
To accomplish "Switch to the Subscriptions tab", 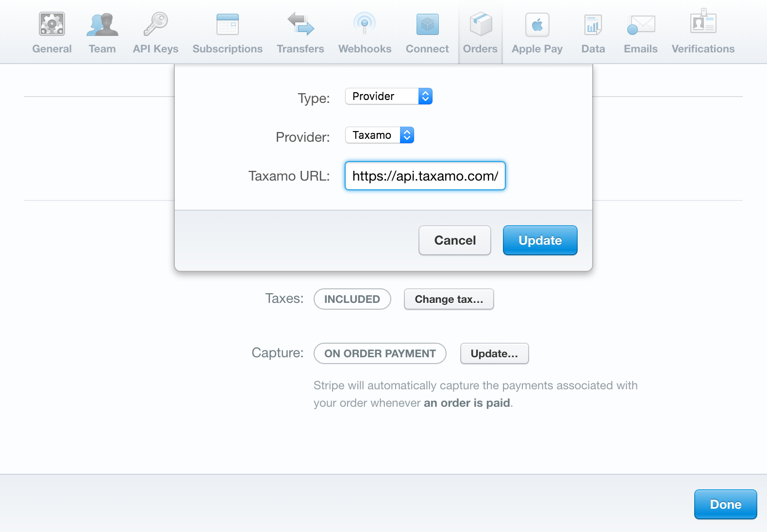I will (x=228, y=33).
